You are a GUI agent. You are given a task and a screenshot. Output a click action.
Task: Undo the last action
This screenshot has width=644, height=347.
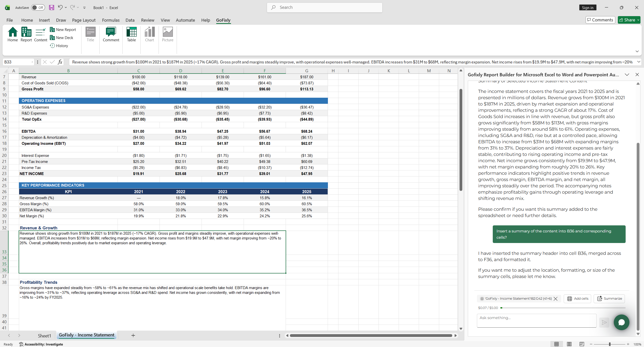(x=60, y=8)
